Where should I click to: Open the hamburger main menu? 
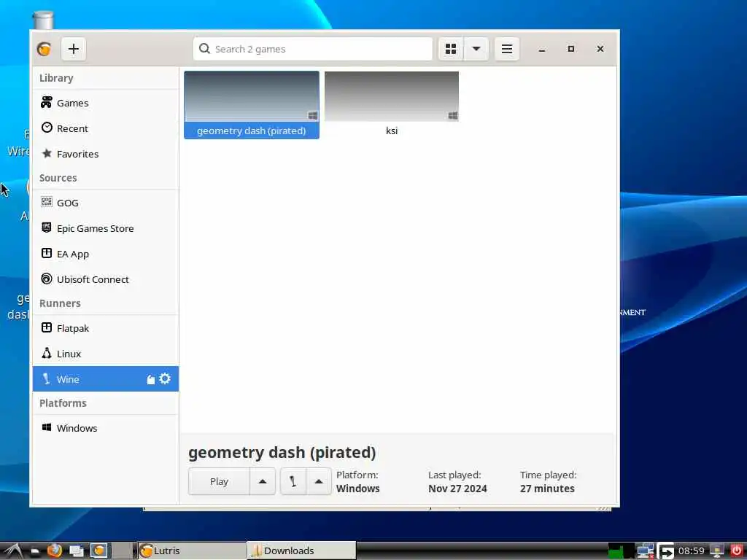[x=507, y=49]
